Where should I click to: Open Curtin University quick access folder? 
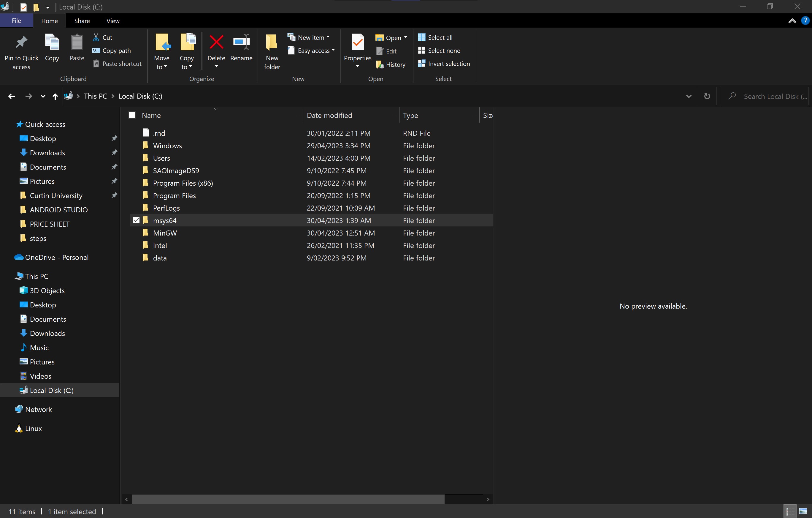[56, 196]
